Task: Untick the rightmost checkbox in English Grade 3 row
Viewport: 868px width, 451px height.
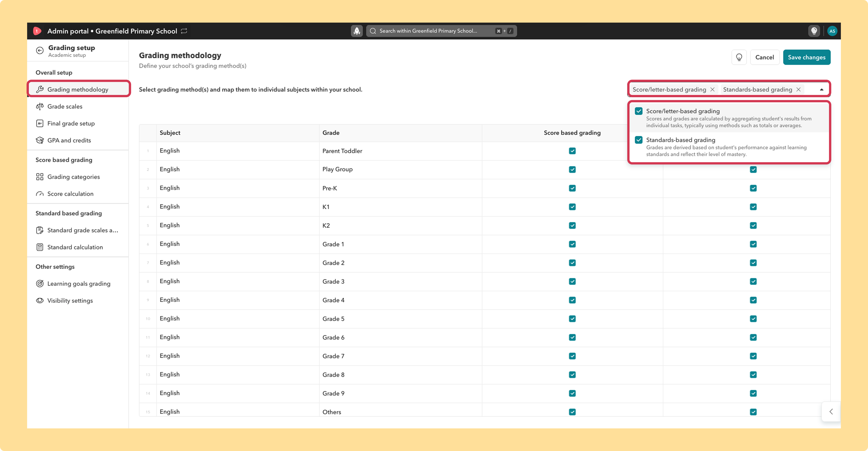Action: [753, 281]
